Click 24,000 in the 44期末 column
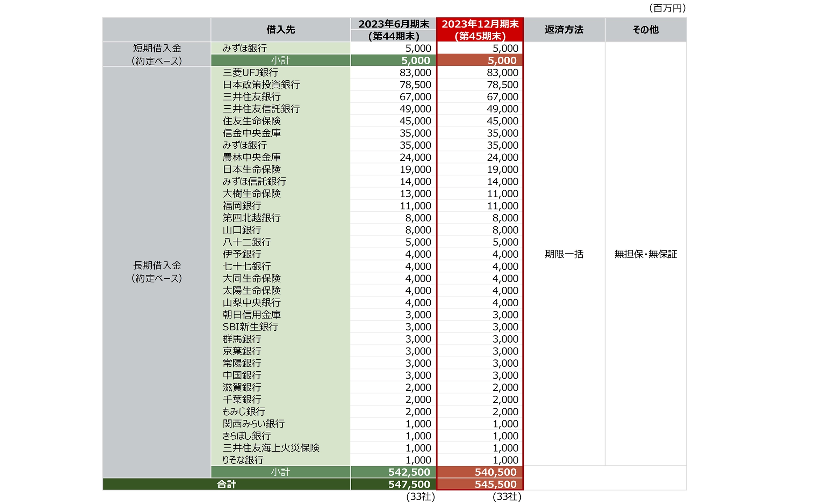839x504 pixels. click(415, 157)
